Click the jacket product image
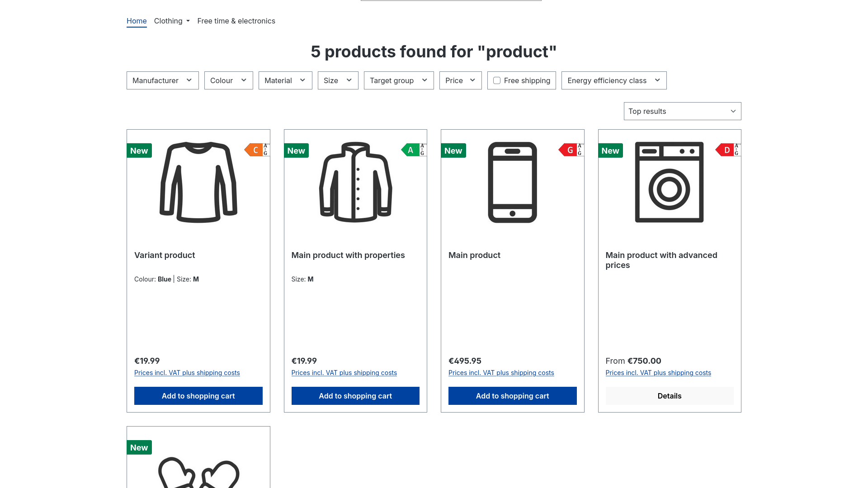Image resolution: width=868 pixels, height=488 pixels. 355,182
